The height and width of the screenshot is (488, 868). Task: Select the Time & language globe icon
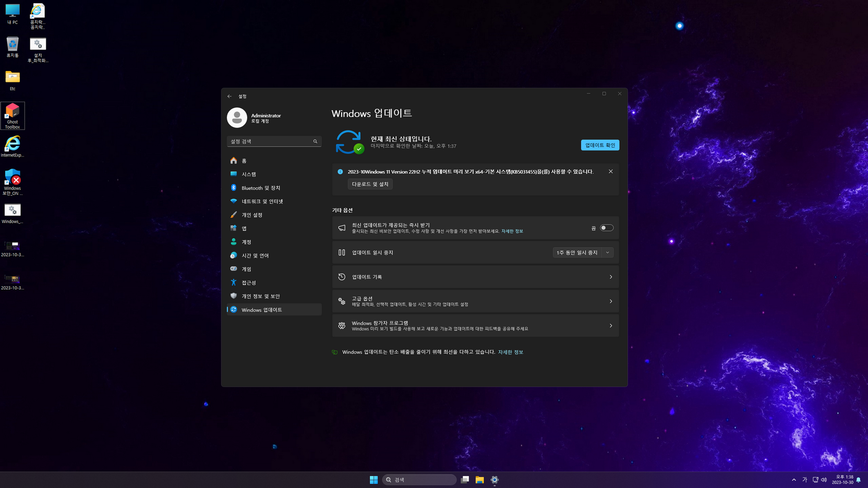tap(234, 255)
